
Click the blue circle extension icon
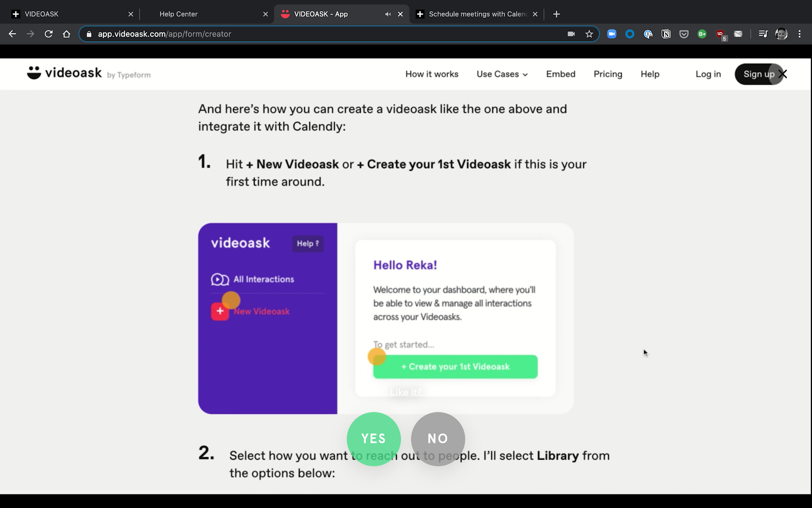(630, 34)
